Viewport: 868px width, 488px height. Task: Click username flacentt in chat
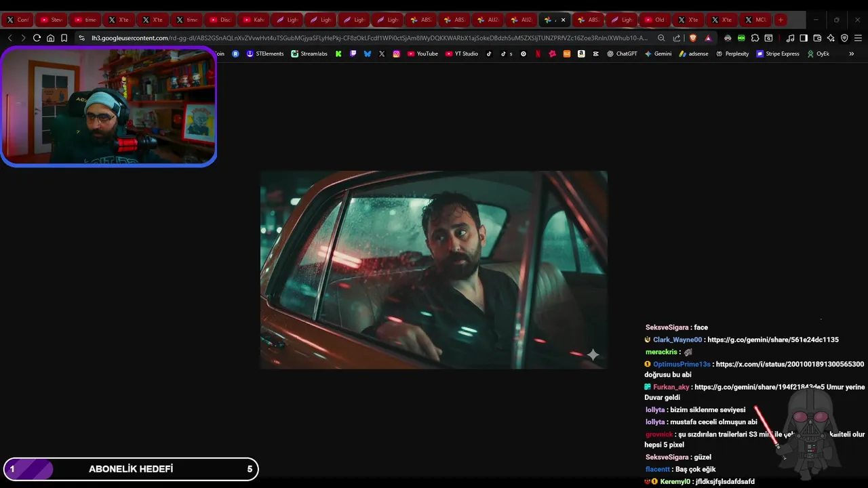pyautogui.click(x=658, y=469)
